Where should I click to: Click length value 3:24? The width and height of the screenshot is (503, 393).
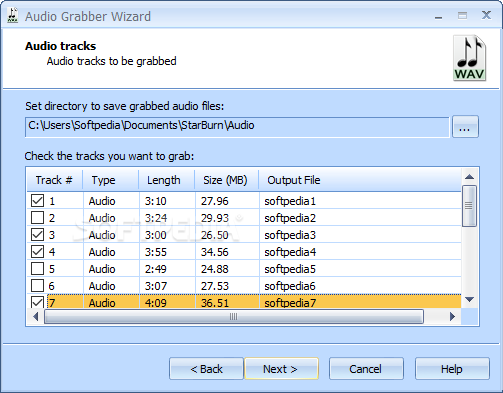(155, 218)
